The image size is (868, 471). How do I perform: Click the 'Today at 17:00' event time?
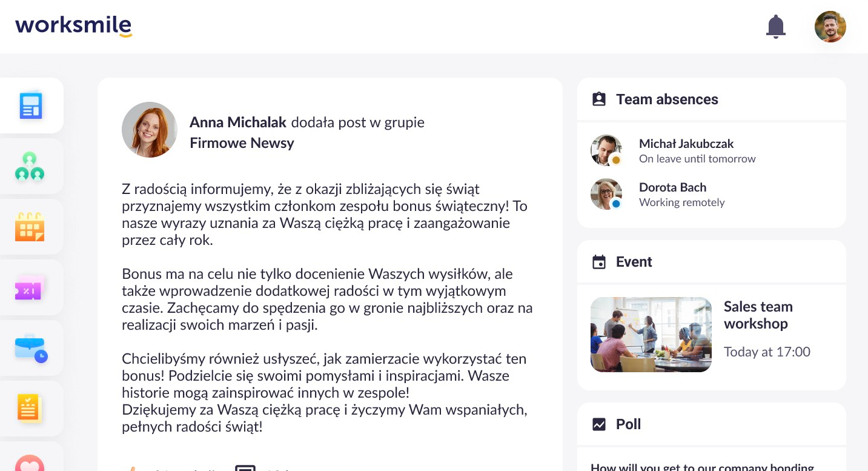pyautogui.click(x=767, y=352)
